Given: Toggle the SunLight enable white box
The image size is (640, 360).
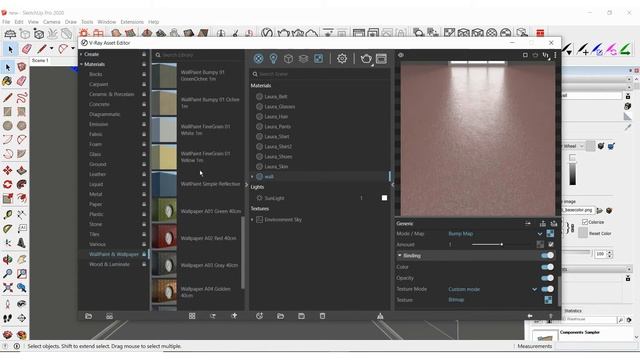Looking at the screenshot, I should click(x=384, y=198).
